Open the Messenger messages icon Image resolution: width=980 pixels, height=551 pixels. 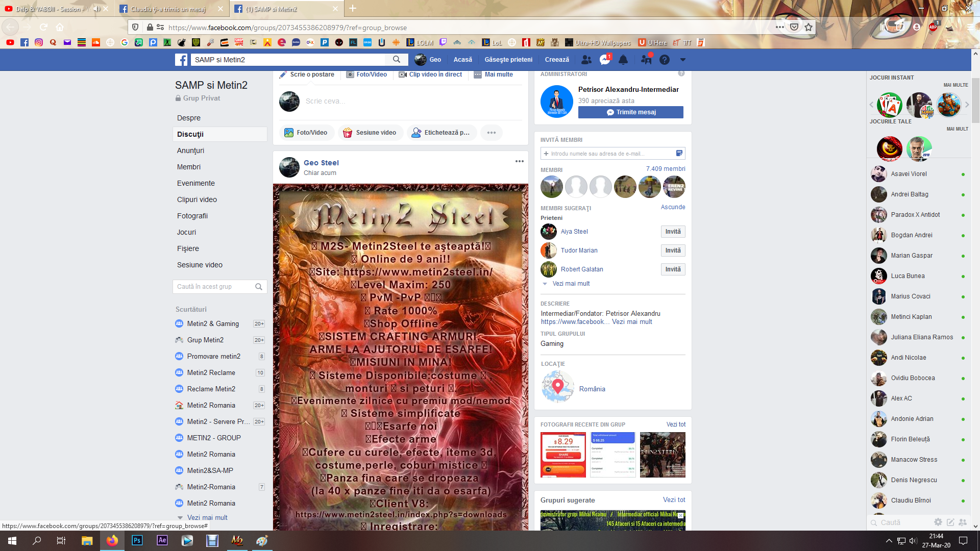coord(605,60)
